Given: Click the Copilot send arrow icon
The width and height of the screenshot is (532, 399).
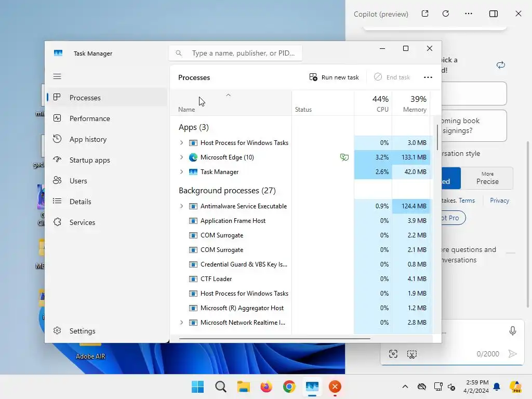Looking at the screenshot, I should pyautogui.click(x=512, y=354).
